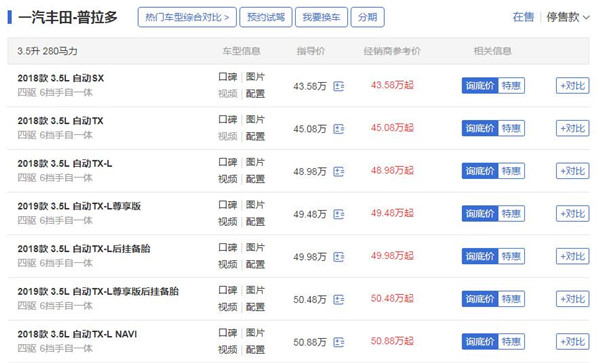Add 2018款 3.5L 自动TX-L to compare list
The height and width of the screenshot is (363, 600).
click(572, 171)
